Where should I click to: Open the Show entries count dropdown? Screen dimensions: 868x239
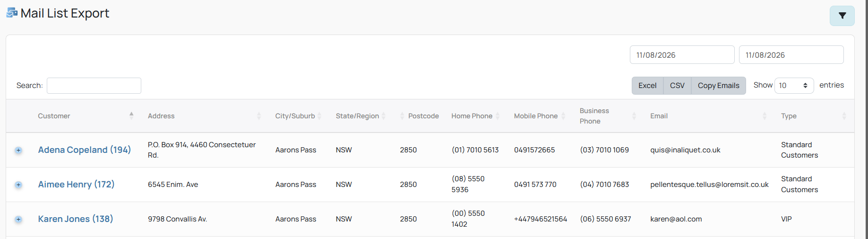tap(794, 86)
